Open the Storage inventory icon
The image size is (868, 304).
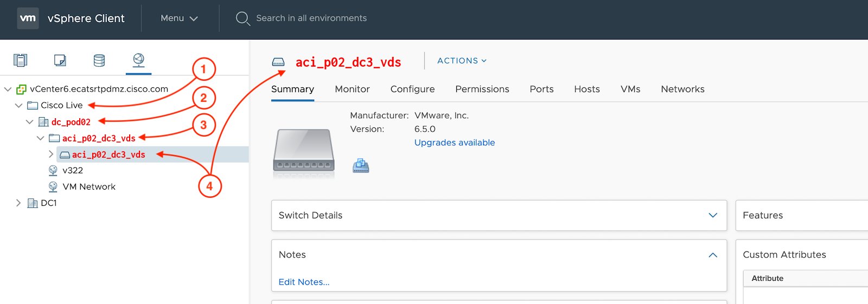99,60
